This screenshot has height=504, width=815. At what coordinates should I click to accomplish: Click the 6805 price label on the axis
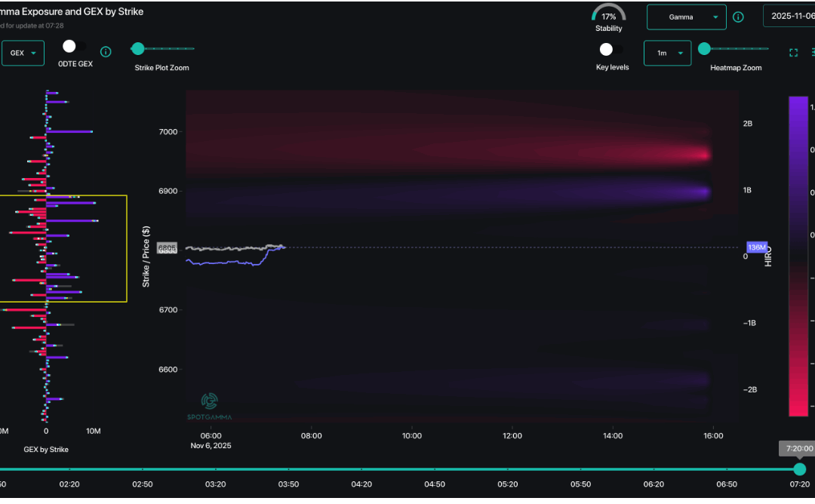(x=167, y=247)
